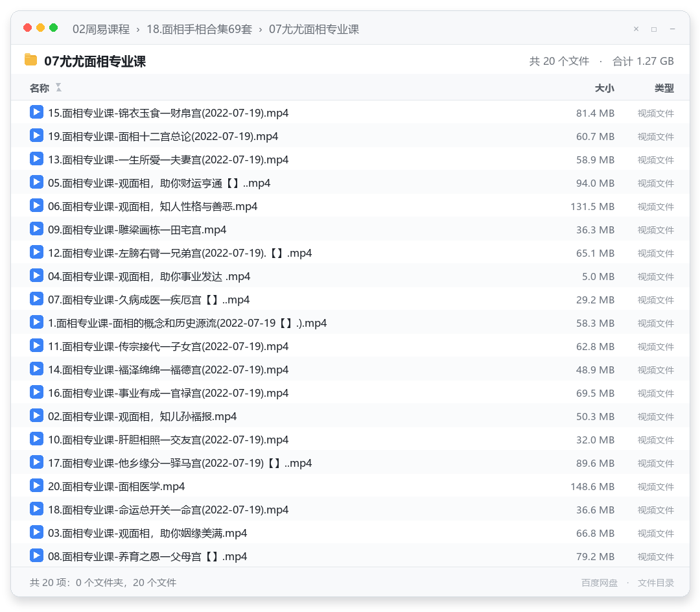Image resolution: width=700 pixels, height=612 pixels.
Task: Click the size value 131.5 MB
Action: 592,207
